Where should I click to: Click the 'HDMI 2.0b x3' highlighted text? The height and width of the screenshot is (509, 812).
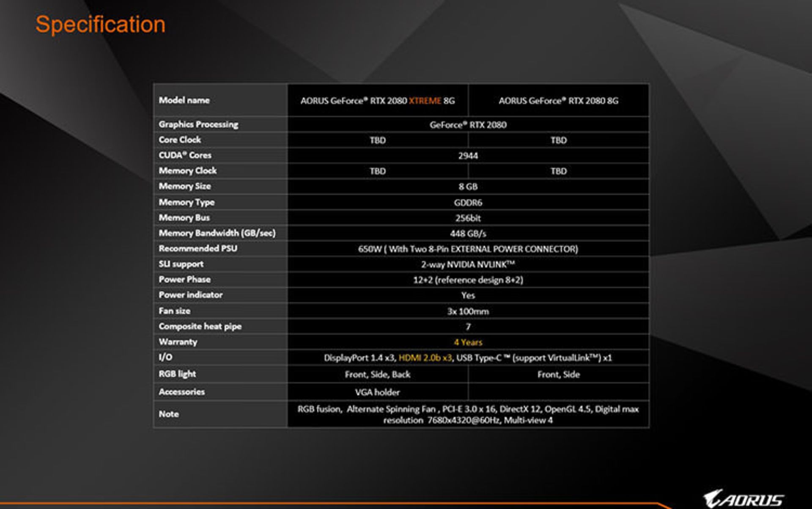(425, 358)
